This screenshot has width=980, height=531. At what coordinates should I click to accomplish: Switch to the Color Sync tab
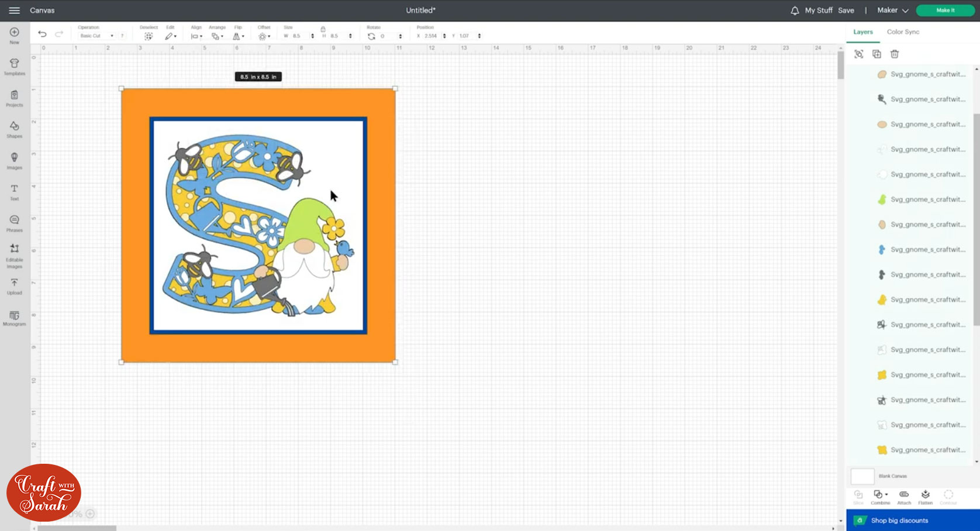point(903,32)
